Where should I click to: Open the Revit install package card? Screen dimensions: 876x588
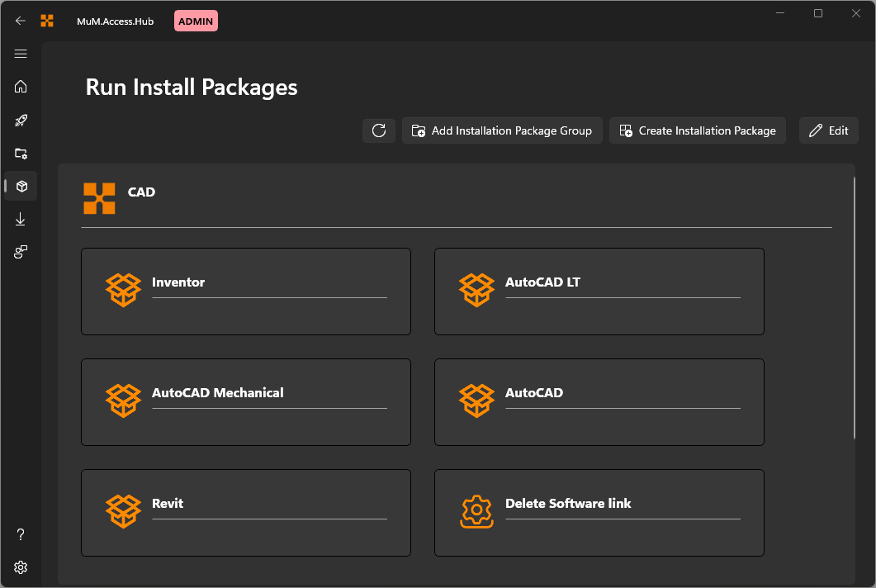246,513
